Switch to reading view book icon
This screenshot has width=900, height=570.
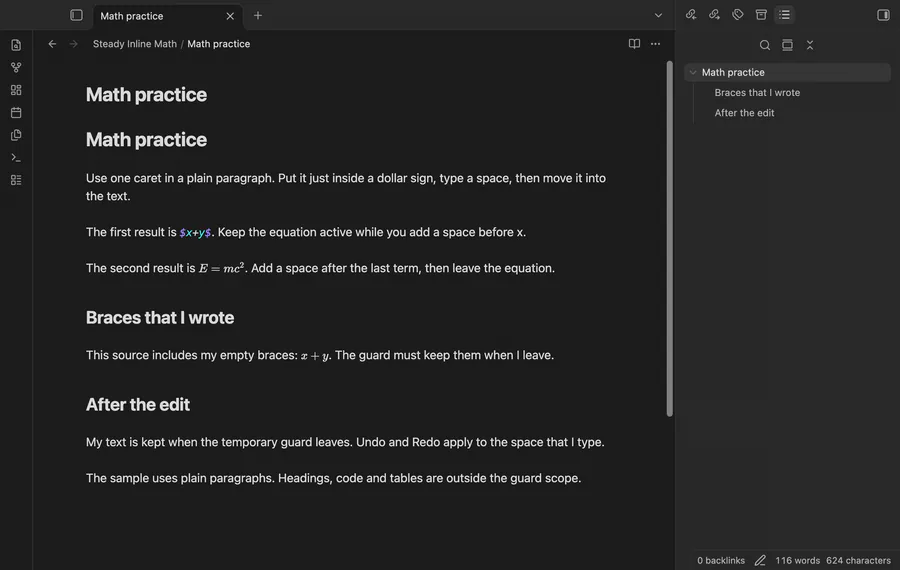pyautogui.click(x=634, y=44)
